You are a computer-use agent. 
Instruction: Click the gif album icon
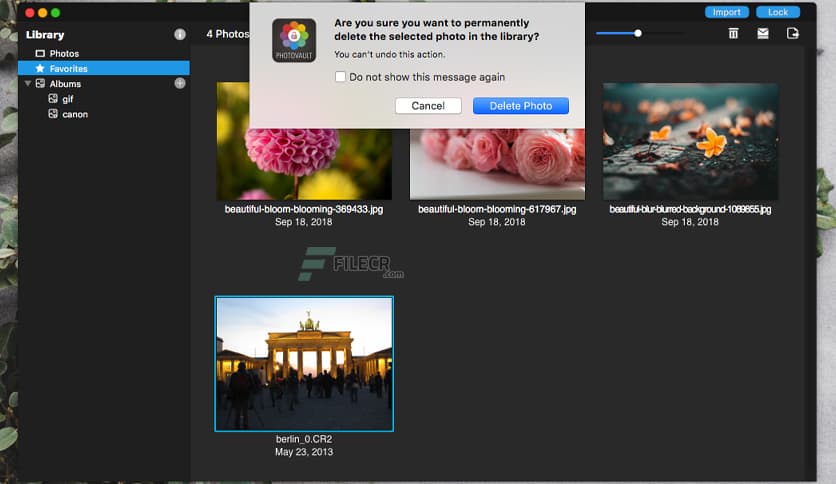point(53,99)
